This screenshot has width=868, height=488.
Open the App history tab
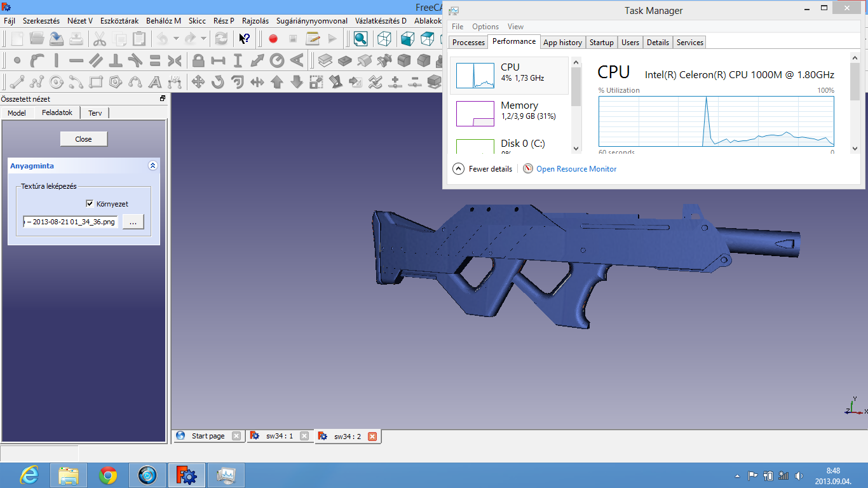click(x=563, y=43)
